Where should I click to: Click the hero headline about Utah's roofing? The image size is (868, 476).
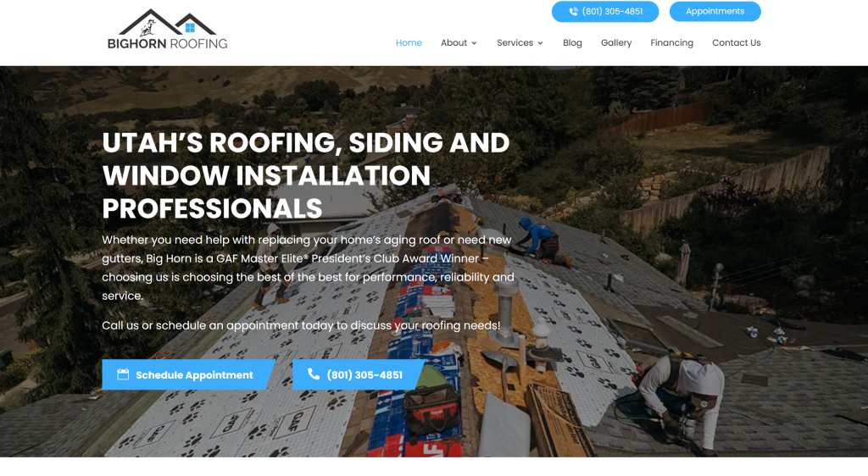305,175
